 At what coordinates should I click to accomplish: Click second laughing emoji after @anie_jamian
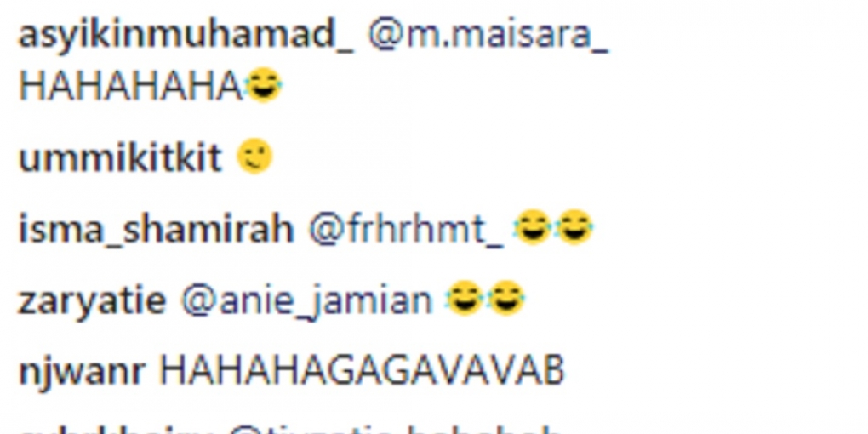506,298
